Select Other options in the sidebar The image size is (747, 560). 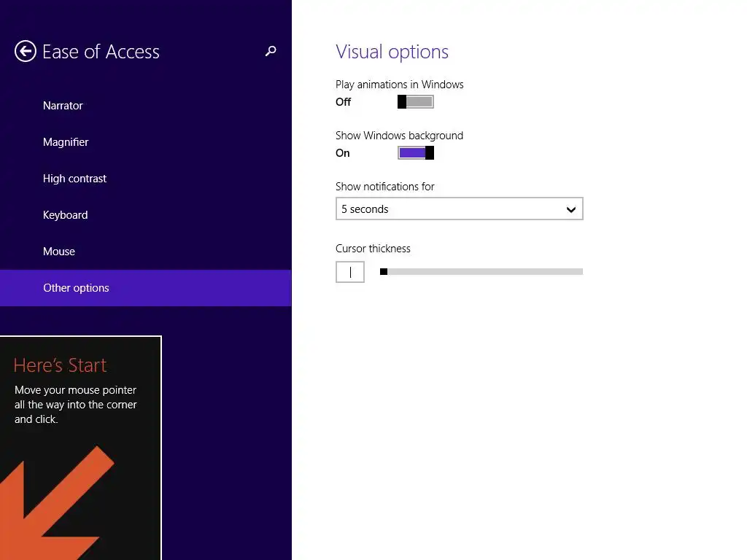pos(145,288)
